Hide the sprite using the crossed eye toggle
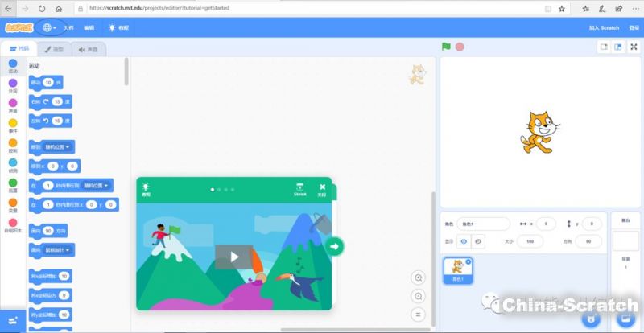This screenshot has height=333, width=644. [x=478, y=241]
